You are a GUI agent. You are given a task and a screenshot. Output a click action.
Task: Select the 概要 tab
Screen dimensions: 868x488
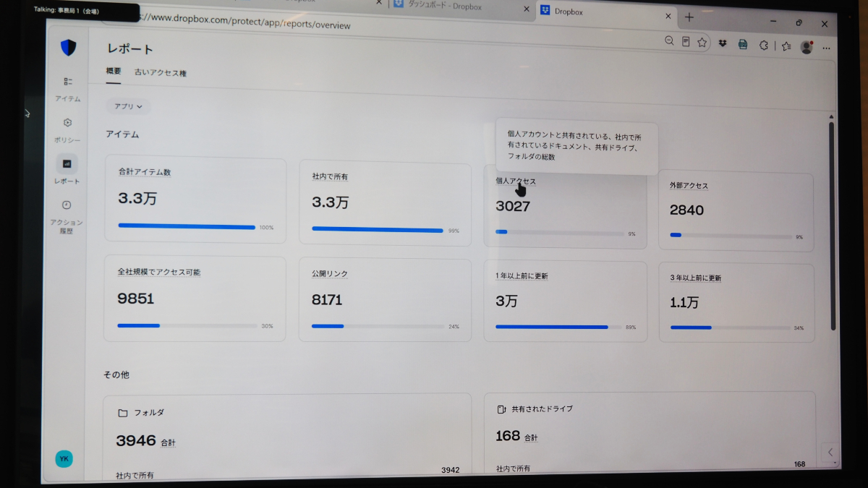click(114, 72)
